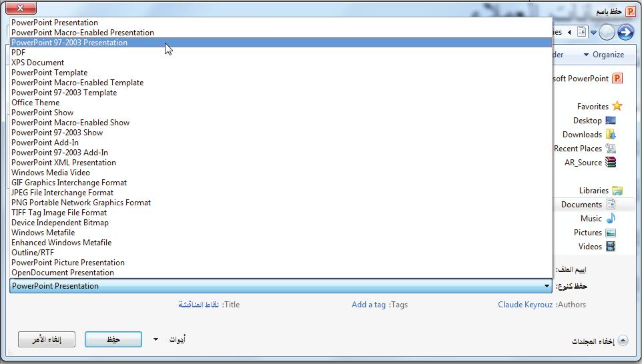Click the Pictures library icon
The image size is (642, 364).
(611, 233)
